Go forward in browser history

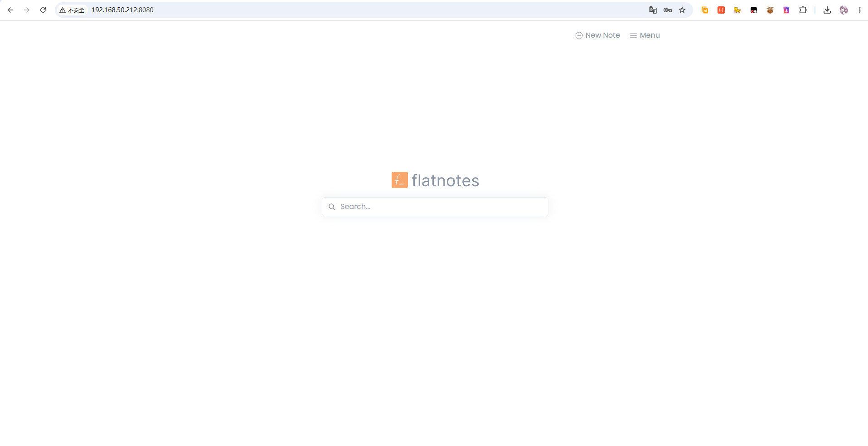[27, 10]
